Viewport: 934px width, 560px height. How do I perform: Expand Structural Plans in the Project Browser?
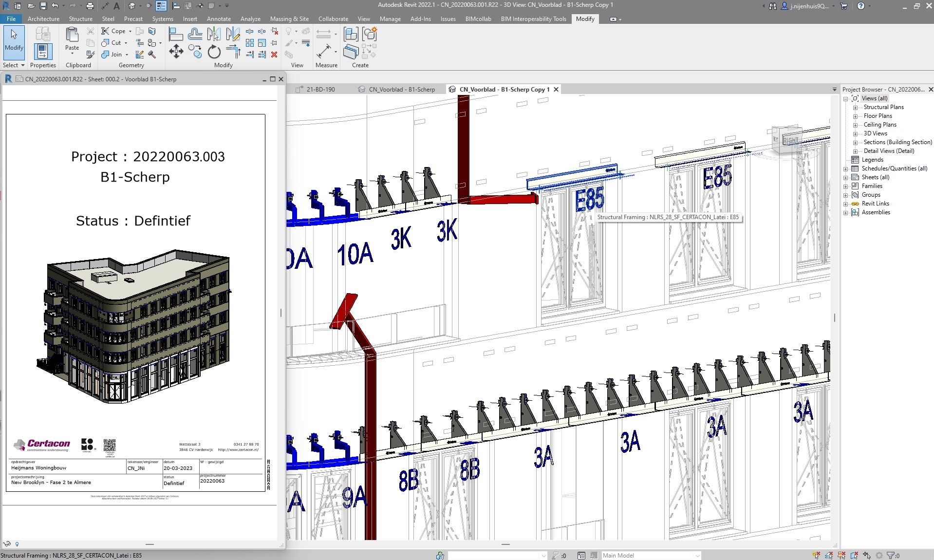tap(856, 107)
